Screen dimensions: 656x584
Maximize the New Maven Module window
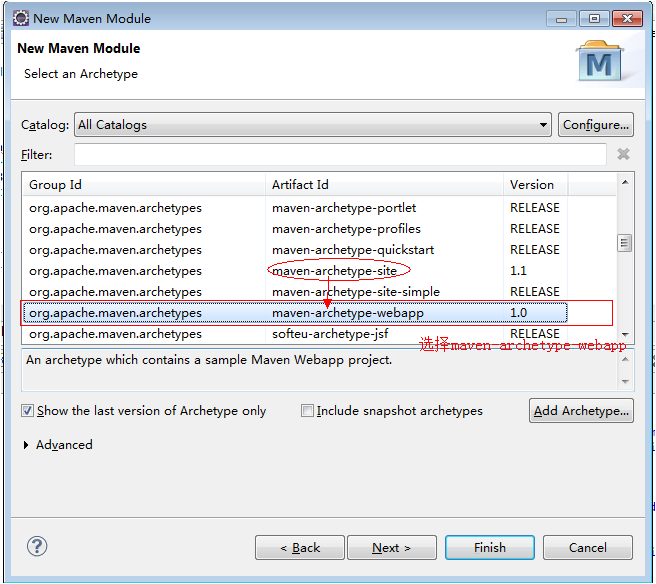(x=594, y=19)
